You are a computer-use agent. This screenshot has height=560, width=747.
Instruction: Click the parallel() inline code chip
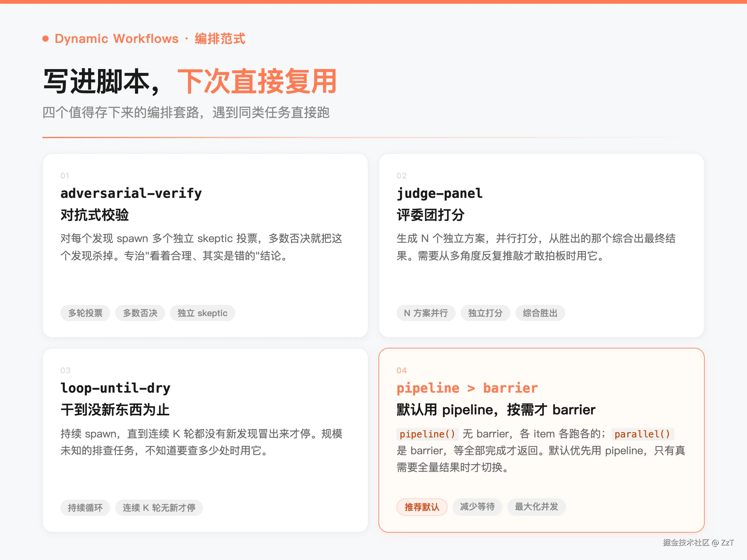coord(642,434)
